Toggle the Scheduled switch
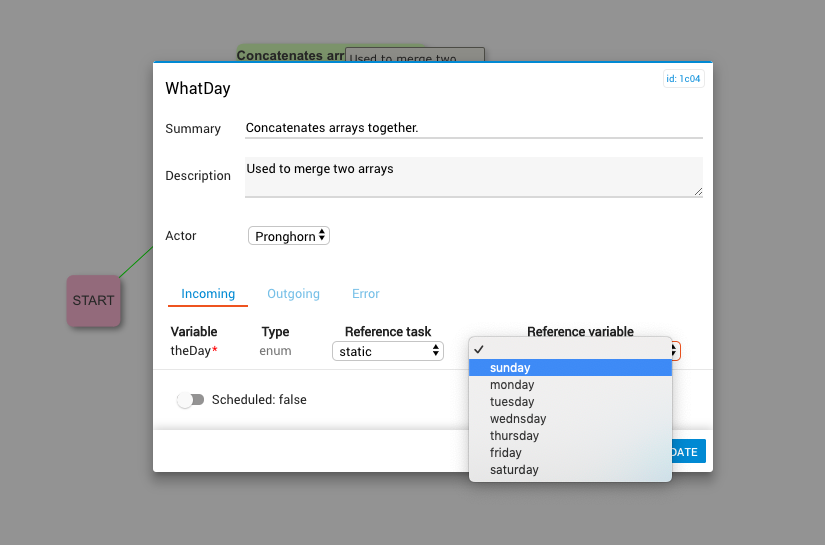 coord(190,400)
